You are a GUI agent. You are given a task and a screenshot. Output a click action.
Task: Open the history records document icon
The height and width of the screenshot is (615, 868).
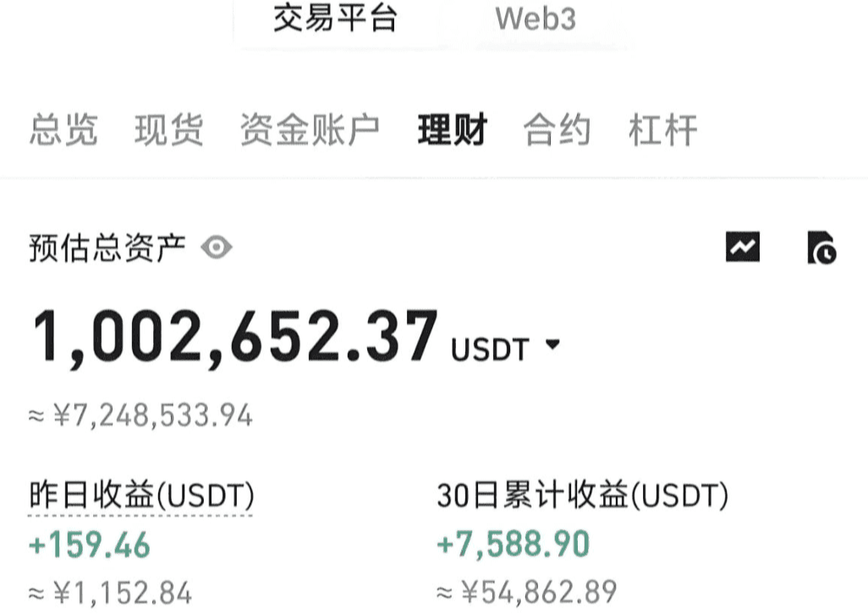(x=822, y=248)
